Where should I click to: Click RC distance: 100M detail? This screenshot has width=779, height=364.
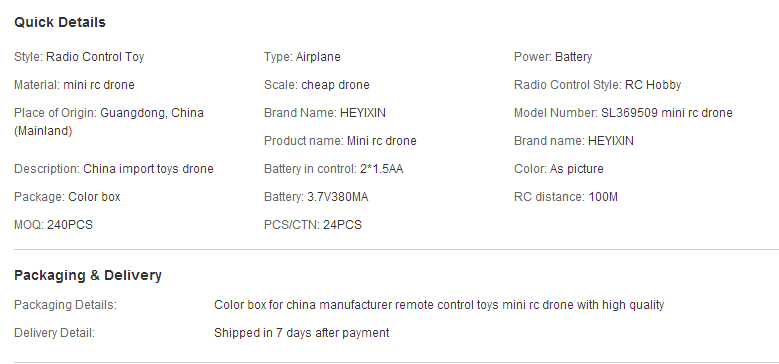pos(566,197)
